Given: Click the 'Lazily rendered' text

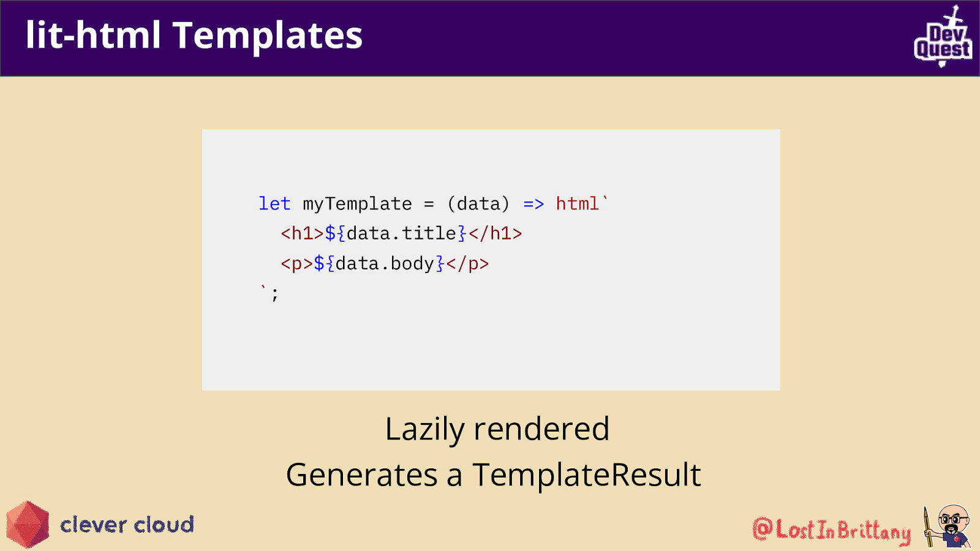Looking at the screenshot, I should (497, 429).
